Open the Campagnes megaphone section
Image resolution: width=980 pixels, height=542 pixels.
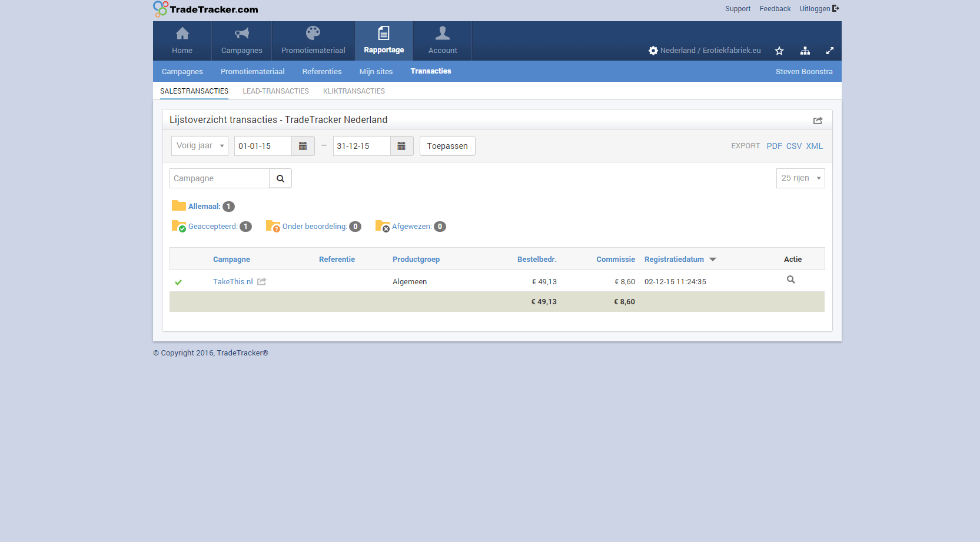point(242,41)
